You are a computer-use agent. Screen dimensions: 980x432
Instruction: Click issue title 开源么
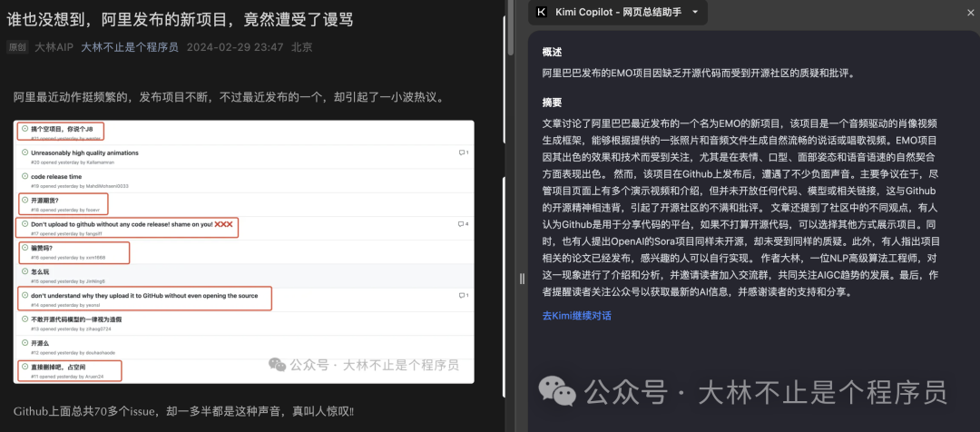click(x=40, y=343)
